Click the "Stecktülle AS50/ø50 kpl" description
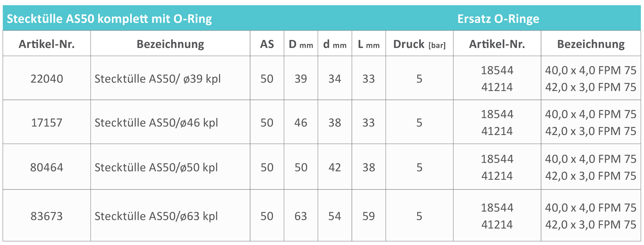Image resolution: width=644 pixels, height=245 pixels. (156, 167)
